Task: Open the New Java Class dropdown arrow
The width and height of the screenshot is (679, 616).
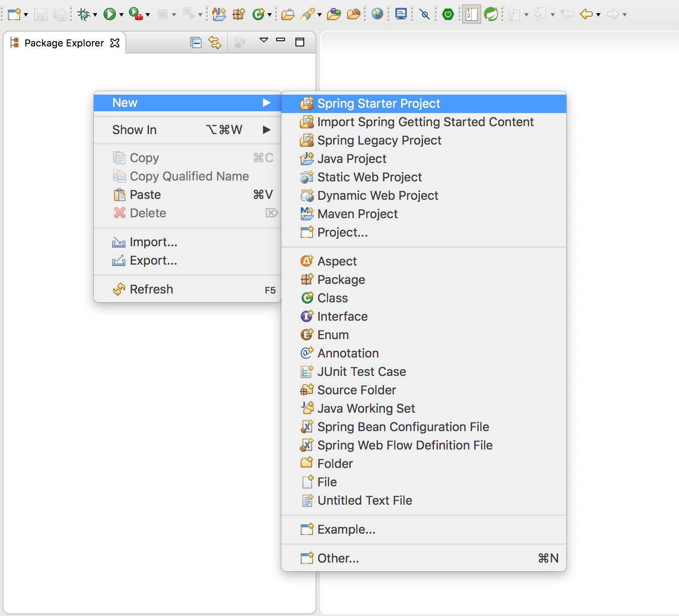Action: click(x=270, y=15)
